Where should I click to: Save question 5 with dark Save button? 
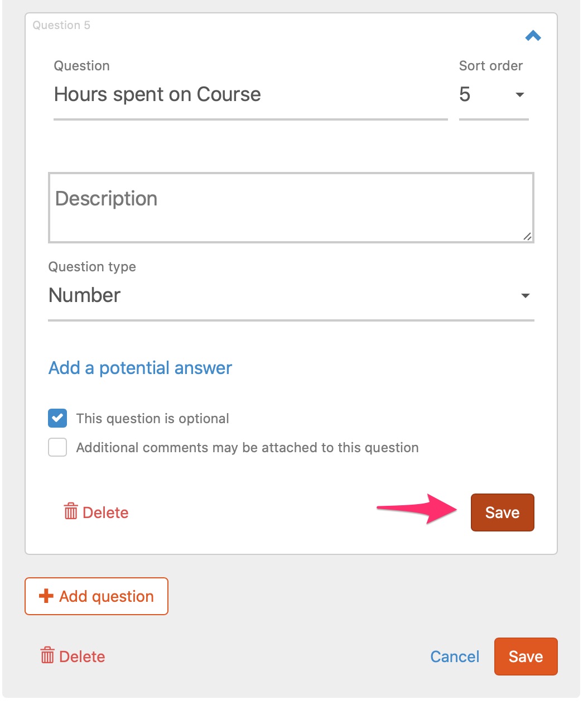click(503, 512)
